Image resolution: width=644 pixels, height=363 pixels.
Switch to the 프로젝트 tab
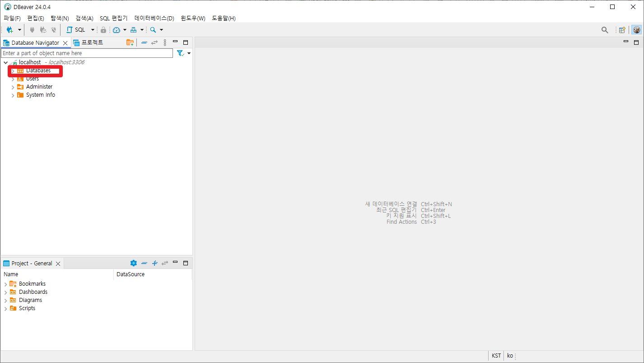88,42
